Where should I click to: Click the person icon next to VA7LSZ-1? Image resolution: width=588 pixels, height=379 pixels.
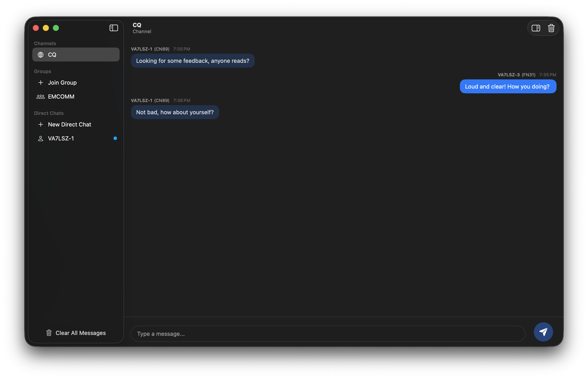[41, 138]
